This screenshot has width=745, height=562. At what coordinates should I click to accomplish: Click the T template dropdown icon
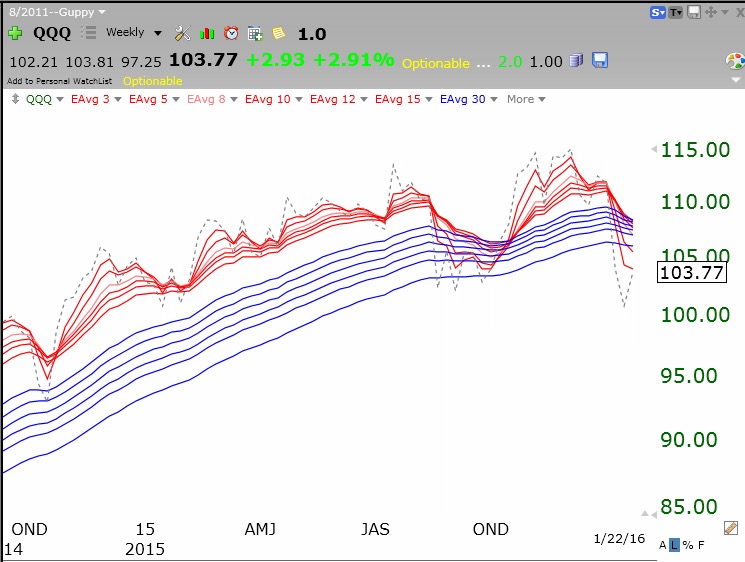click(x=676, y=12)
